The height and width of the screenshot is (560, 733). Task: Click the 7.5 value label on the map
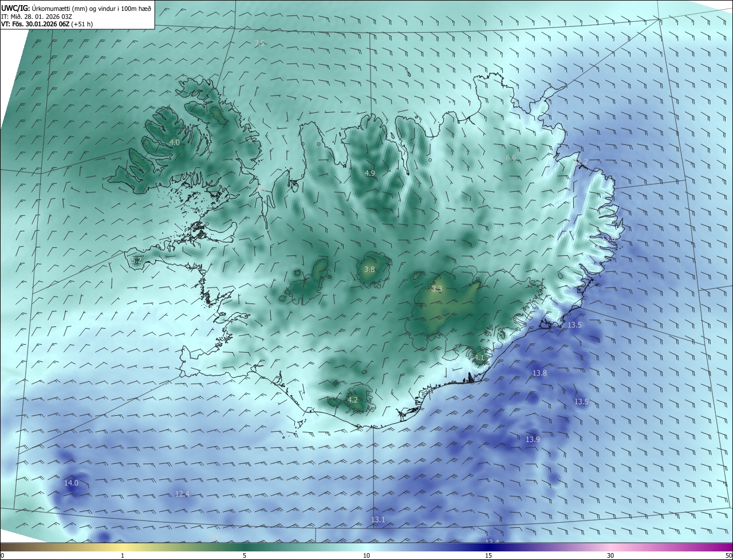pos(259,44)
